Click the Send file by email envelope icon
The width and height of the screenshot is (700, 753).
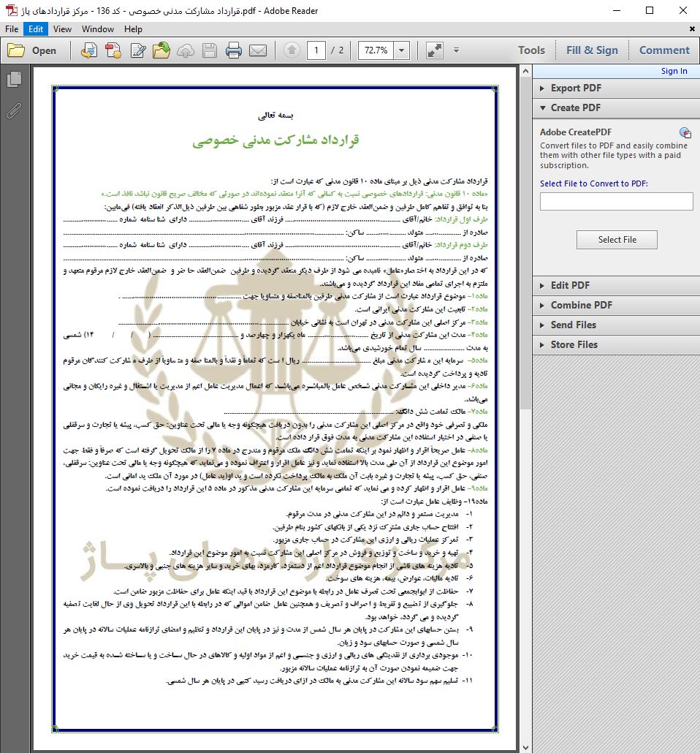pos(257,50)
